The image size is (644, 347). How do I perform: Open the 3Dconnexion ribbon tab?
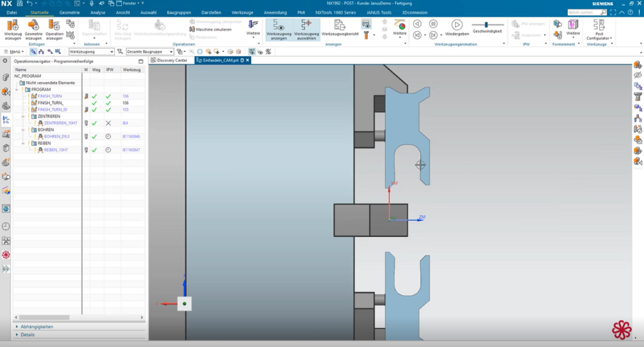tap(415, 13)
